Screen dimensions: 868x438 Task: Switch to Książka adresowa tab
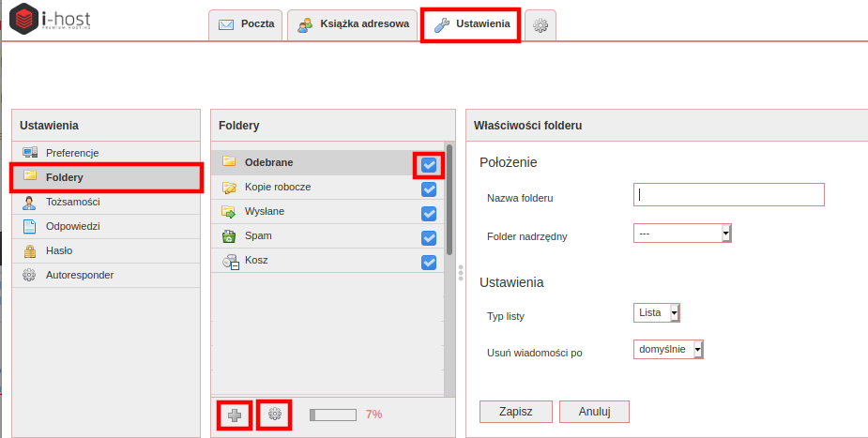pyautogui.click(x=353, y=24)
